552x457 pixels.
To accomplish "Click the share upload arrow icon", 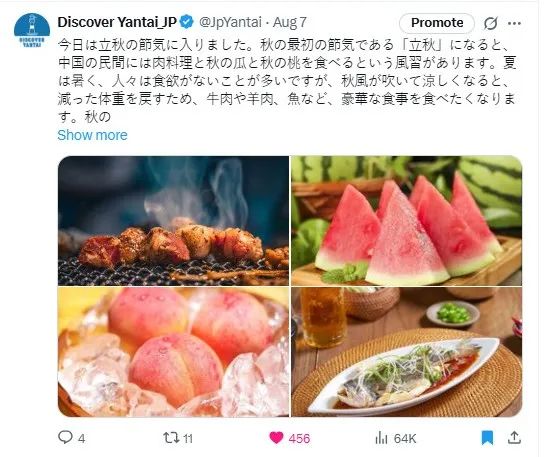I will (514, 438).
